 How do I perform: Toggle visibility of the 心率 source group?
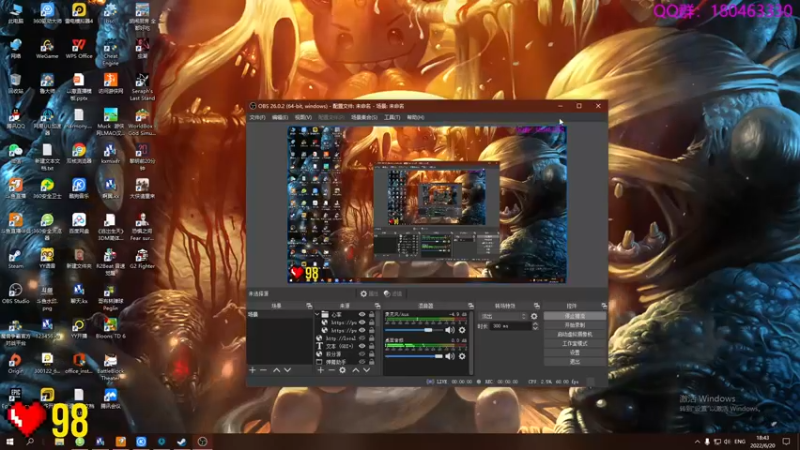(x=362, y=315)
